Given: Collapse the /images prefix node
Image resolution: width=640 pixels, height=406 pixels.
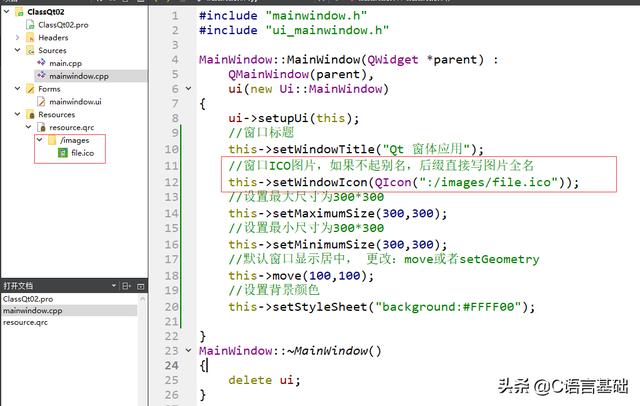Looking at the screenshot, I should click(x=39, y=140).
